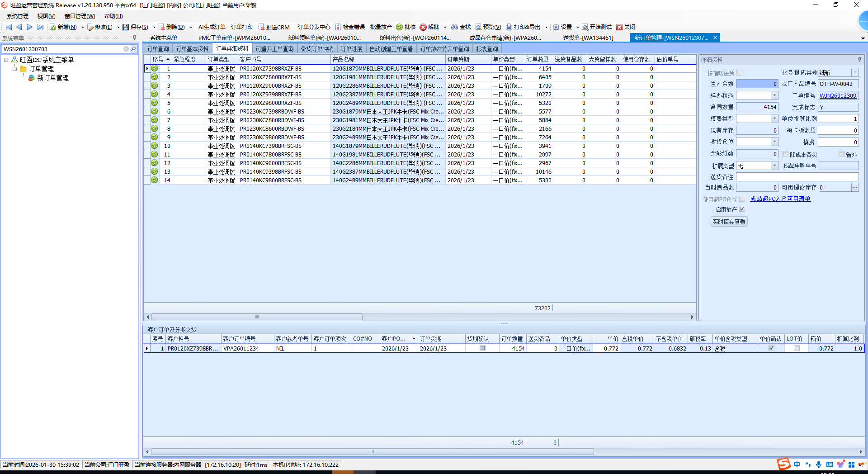Go to next record arrow
The image size is (868, 474).
30,27
